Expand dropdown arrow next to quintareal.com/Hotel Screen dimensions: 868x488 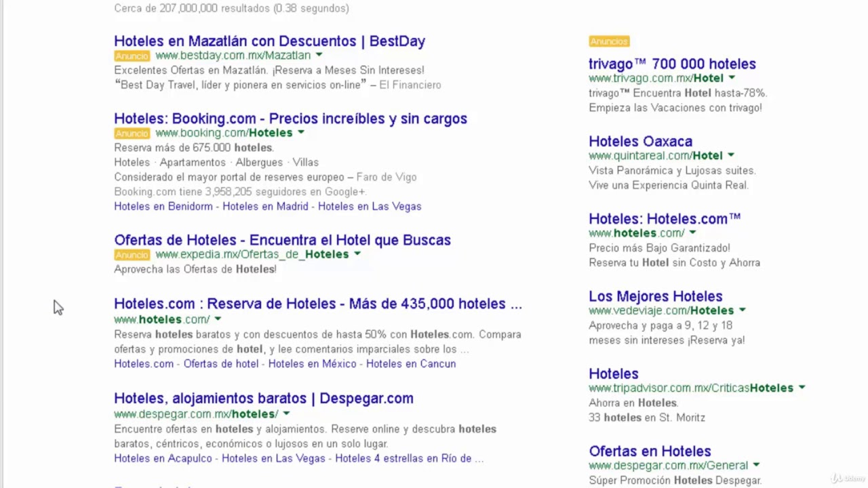pos(731,155)
